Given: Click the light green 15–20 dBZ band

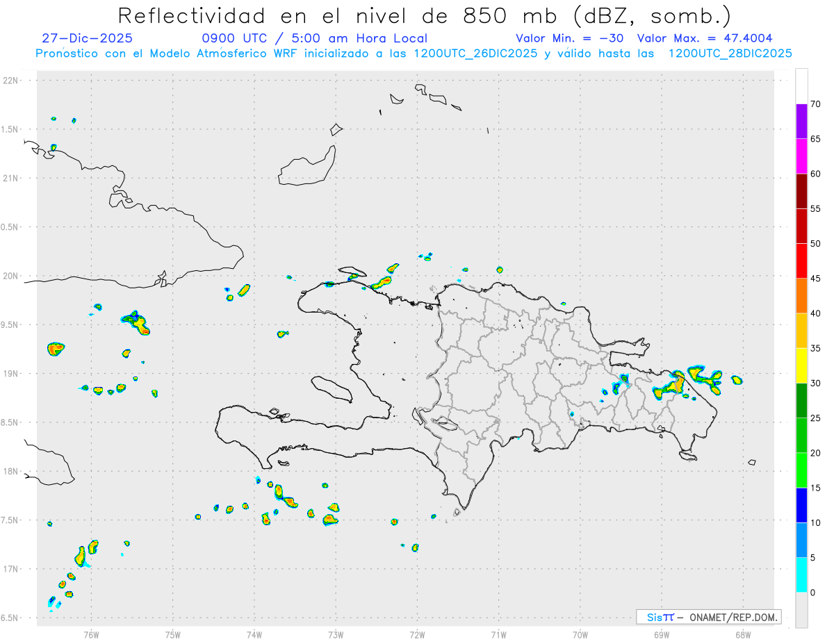Looking at the screenshot, I should [x=801, y=470].
